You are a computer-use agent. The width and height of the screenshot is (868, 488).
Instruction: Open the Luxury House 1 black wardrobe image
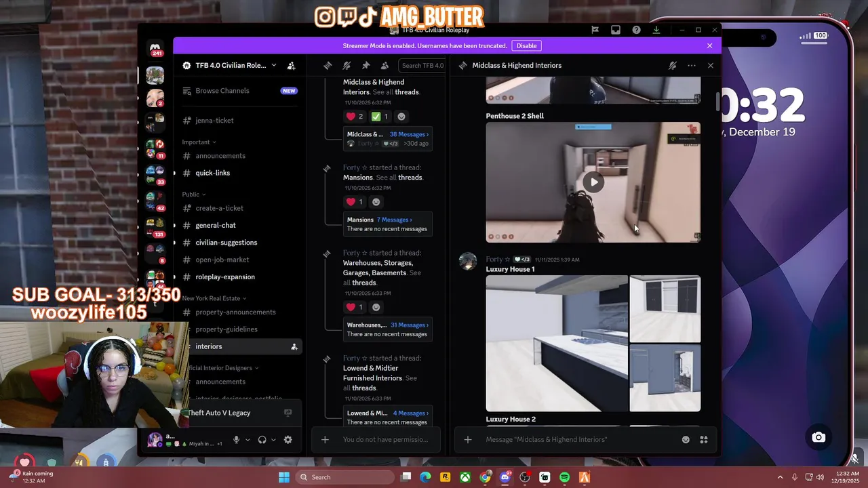(x=665, y=308)
